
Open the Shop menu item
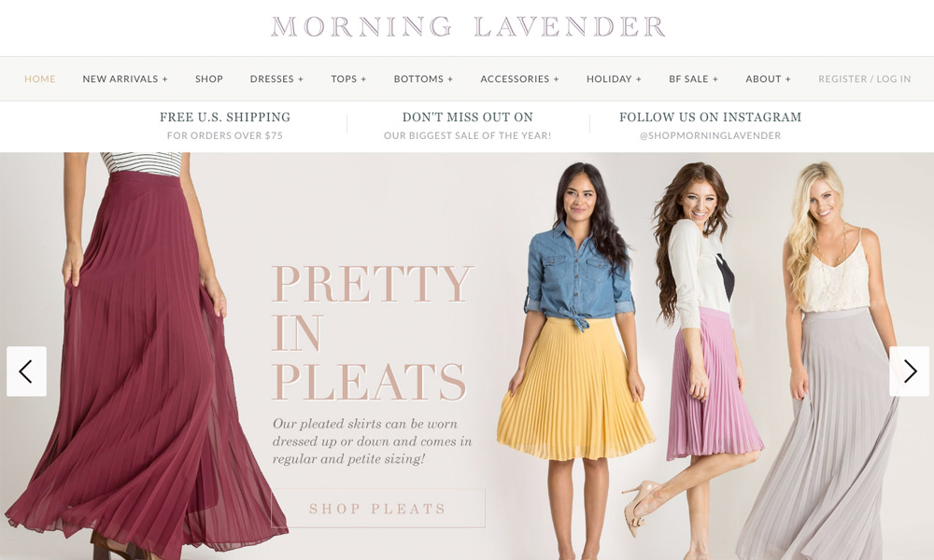(209, 78)
